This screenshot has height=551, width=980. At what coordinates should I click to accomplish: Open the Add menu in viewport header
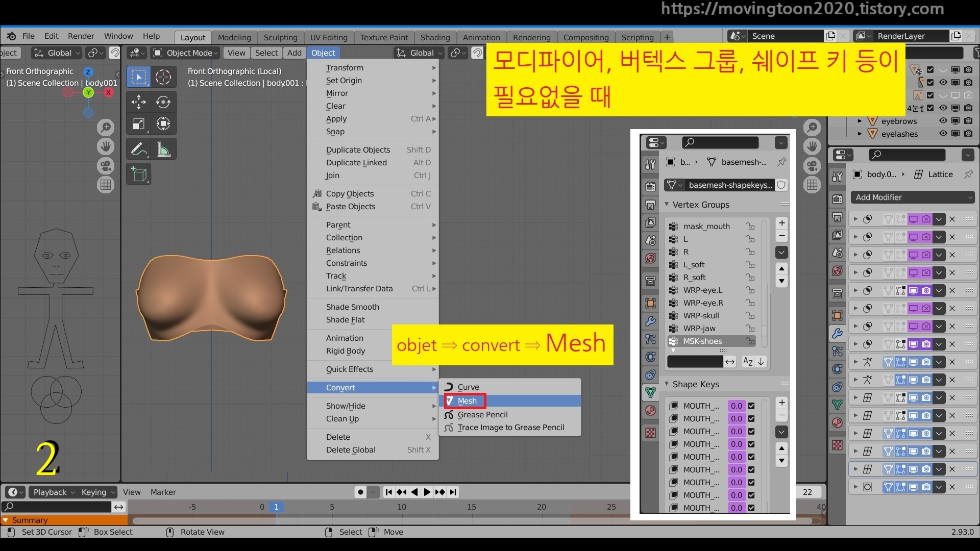(x=295, y=53)
